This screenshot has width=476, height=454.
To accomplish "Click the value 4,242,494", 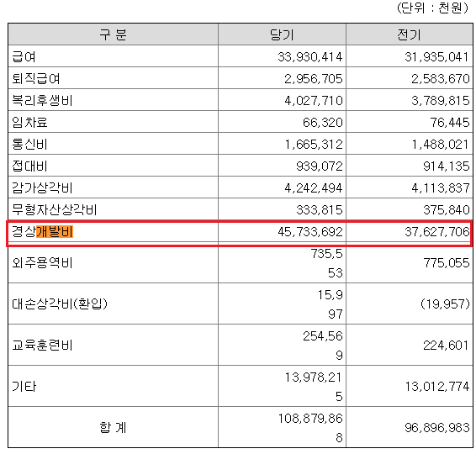I will tap(314, 188).
